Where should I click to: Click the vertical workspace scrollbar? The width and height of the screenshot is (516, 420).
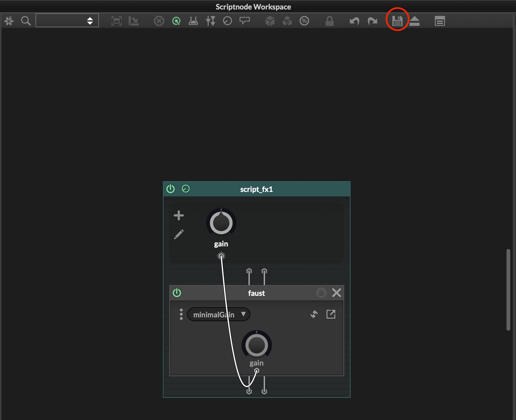[508, 290]
